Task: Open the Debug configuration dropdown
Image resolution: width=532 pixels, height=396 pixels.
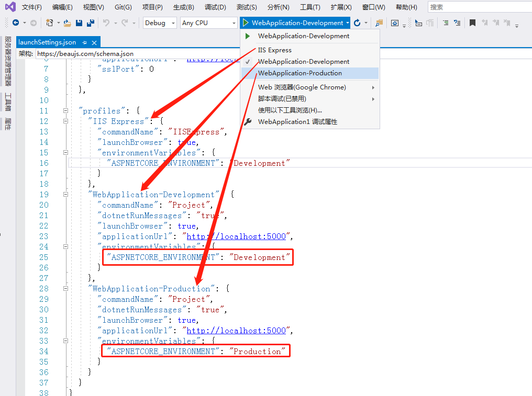Action: click(x=160, y=22)
